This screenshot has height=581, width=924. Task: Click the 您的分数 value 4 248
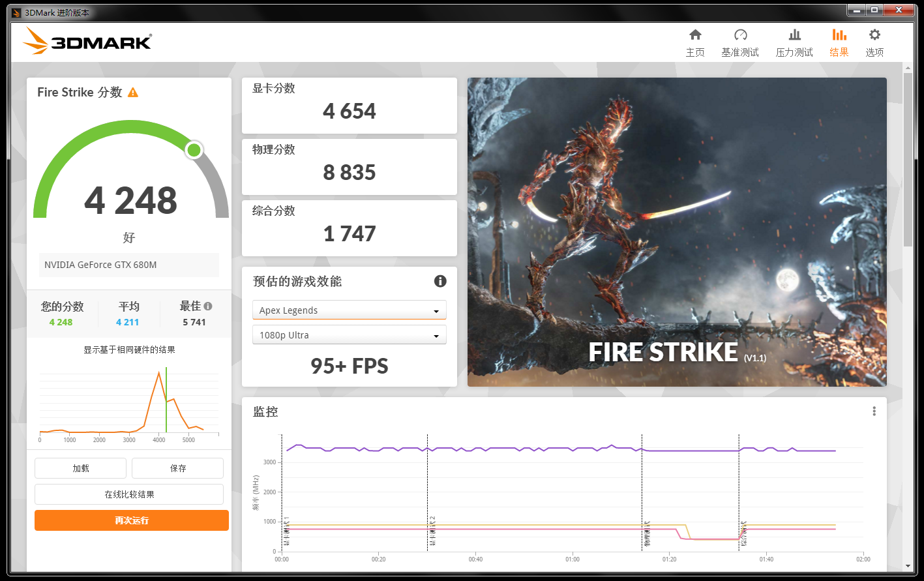pos(61,322)
